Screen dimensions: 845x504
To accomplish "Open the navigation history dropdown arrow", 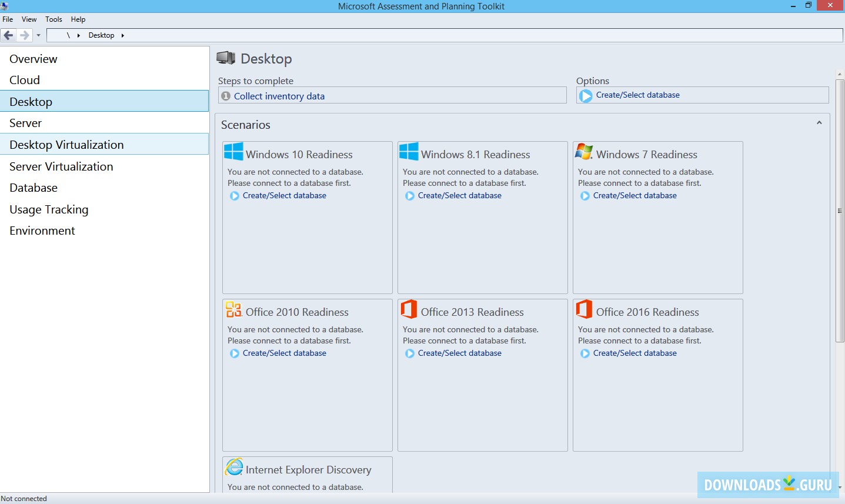I will pos(38,35).
